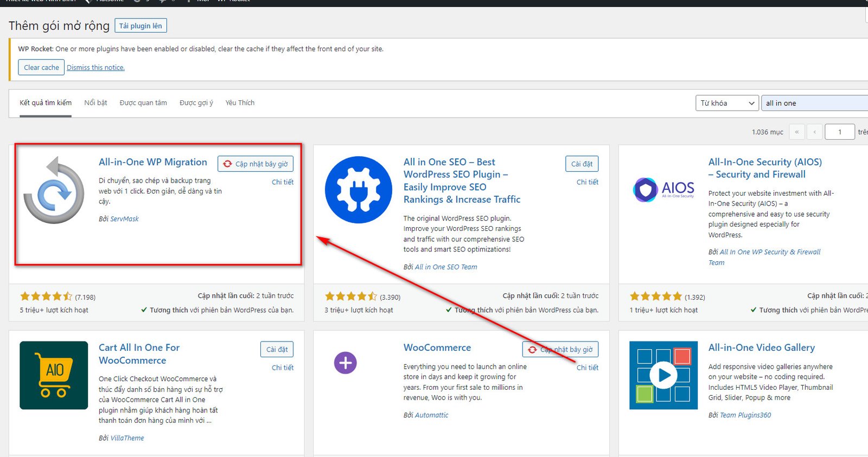868x457 pixels.
Task: Click the previous page pagination arrow
Action: coord(814,132)
